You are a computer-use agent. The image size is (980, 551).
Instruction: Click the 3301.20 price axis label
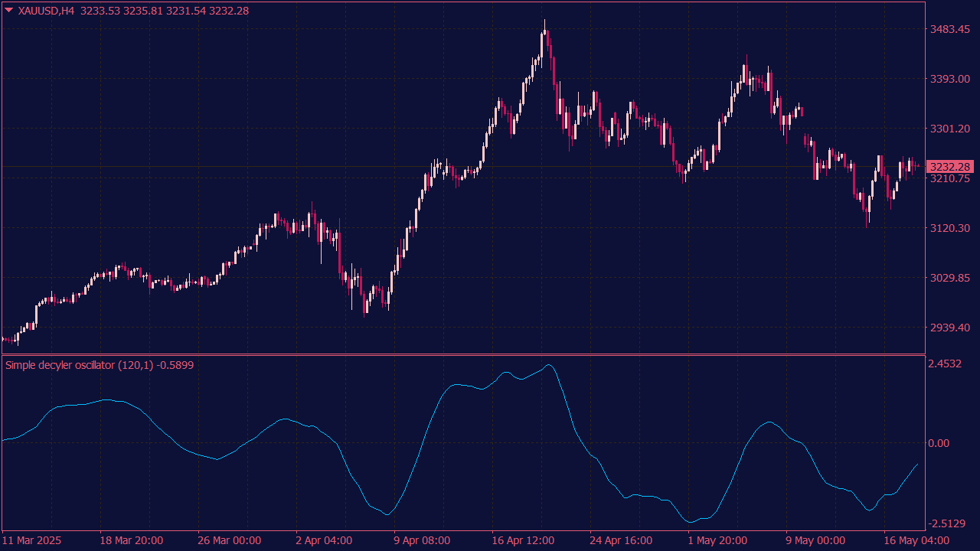point(949,129)
